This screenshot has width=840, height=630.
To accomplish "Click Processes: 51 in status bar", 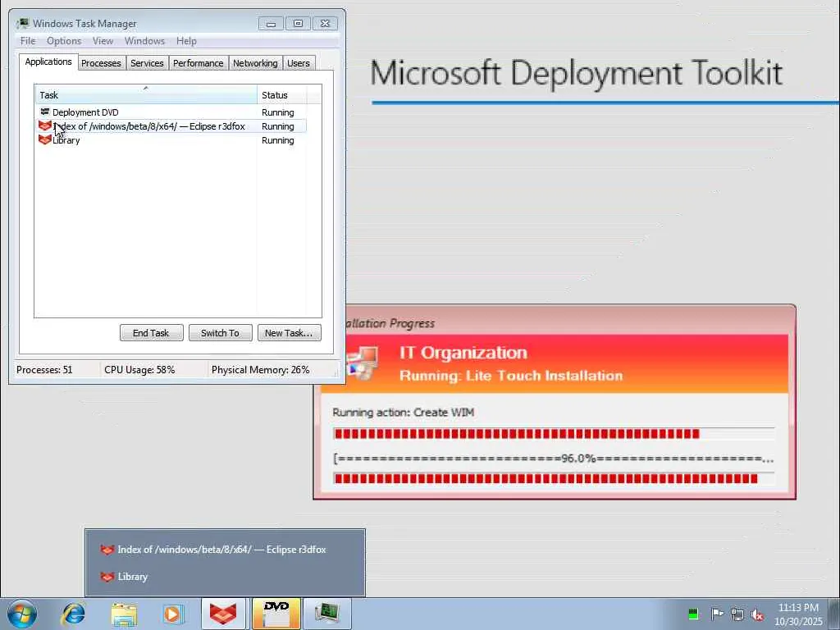I will (x=44, y=370).
